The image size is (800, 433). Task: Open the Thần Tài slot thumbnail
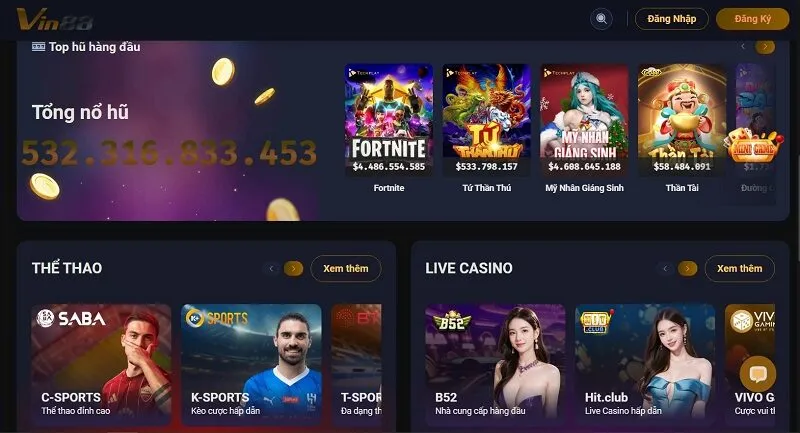pos(682,119)
